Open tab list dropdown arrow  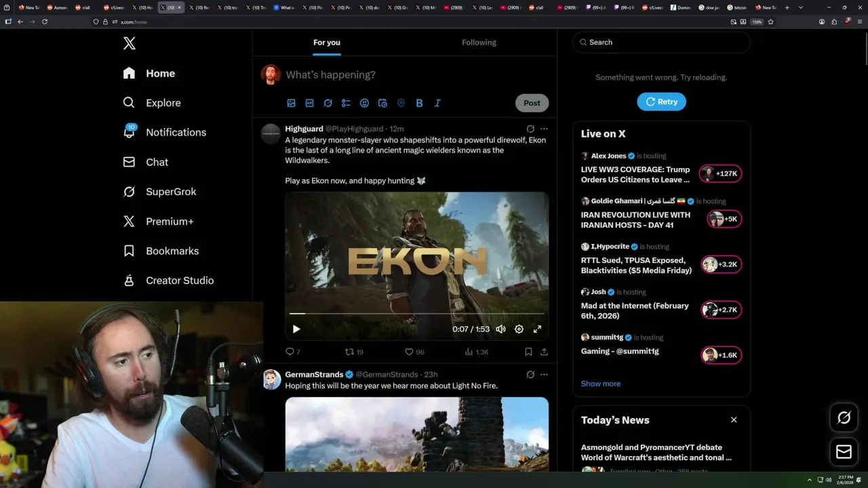click(x=801, y=7)
